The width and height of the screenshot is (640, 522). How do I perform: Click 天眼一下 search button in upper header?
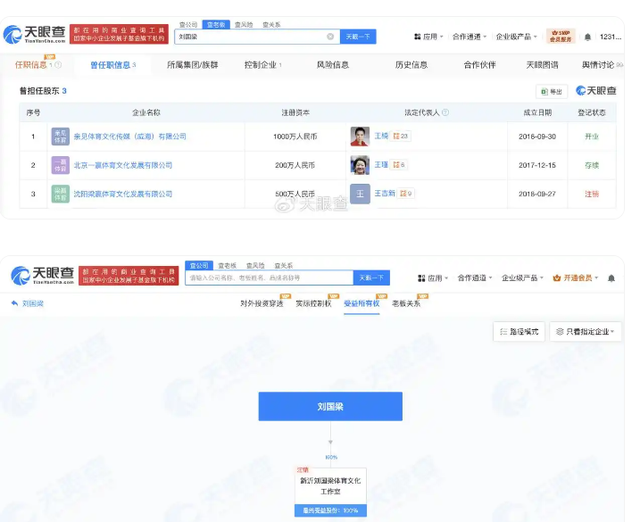click(x=358, y=37)
